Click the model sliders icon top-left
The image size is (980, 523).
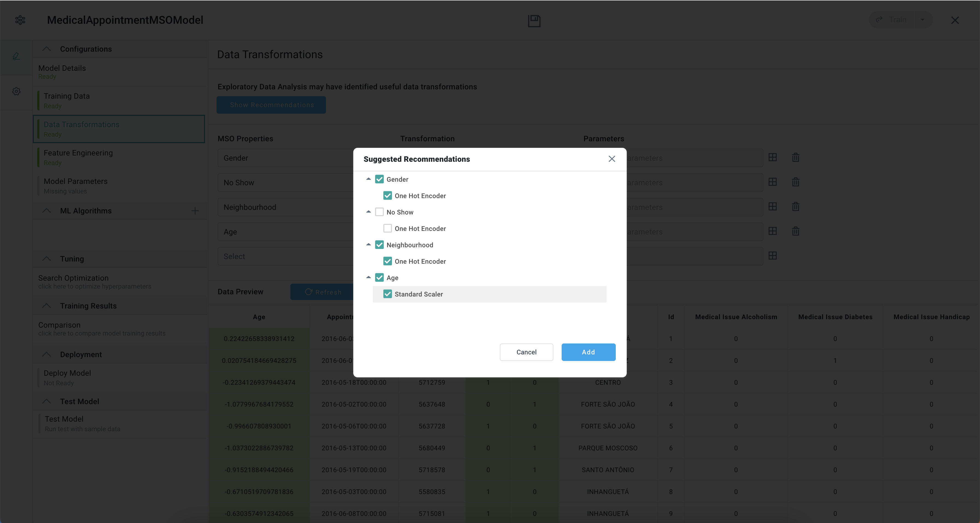tap(20, 20)
